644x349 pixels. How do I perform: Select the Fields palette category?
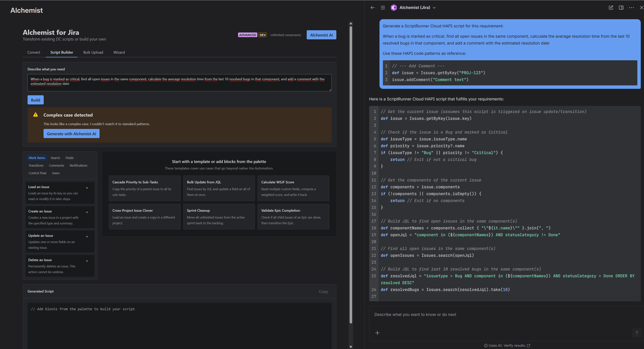(x=70, y=158)
